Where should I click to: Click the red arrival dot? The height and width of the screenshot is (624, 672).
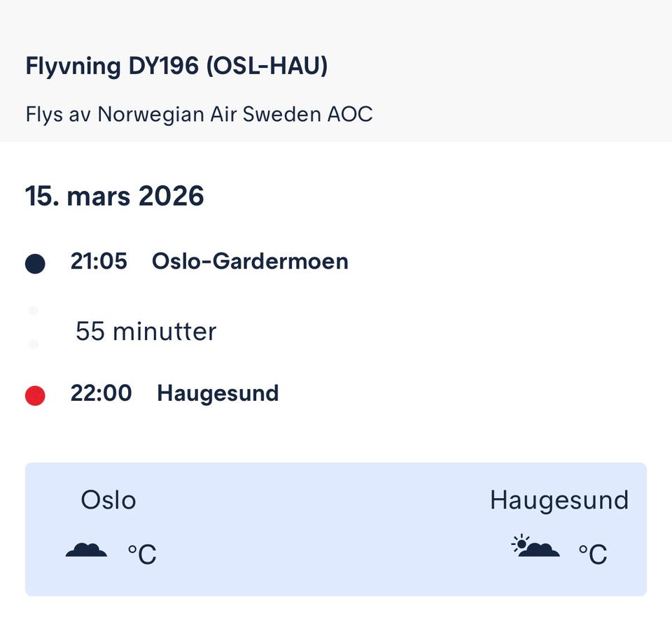pos(35,396)
